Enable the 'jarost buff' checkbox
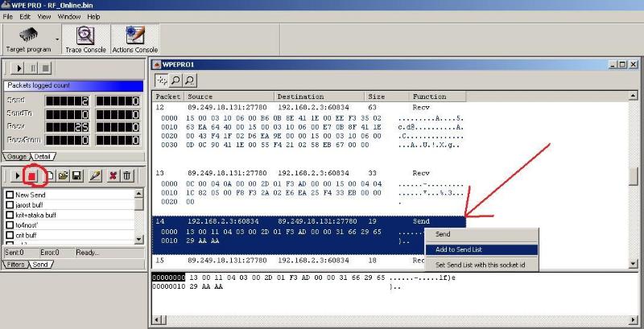 (x=10, y=206)
